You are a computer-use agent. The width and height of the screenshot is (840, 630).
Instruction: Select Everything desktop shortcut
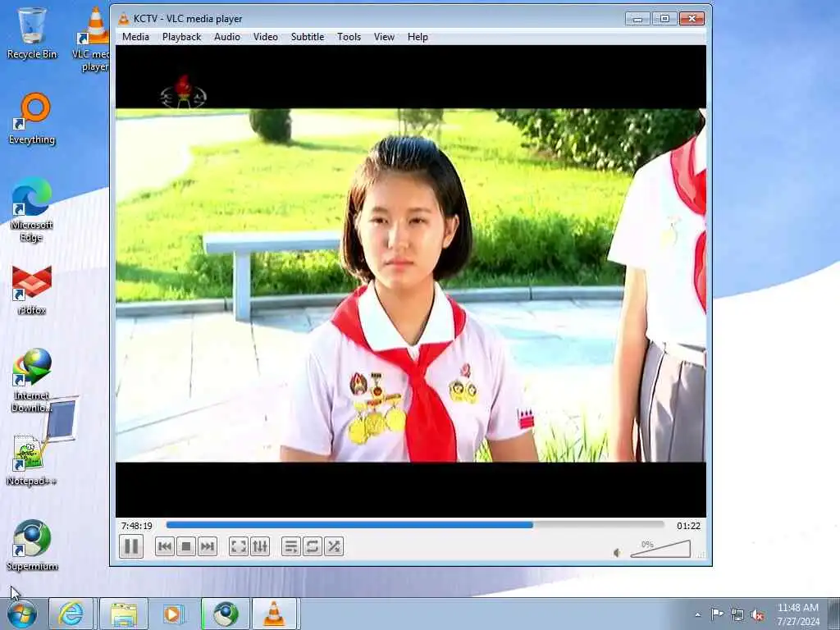[32, 119]
